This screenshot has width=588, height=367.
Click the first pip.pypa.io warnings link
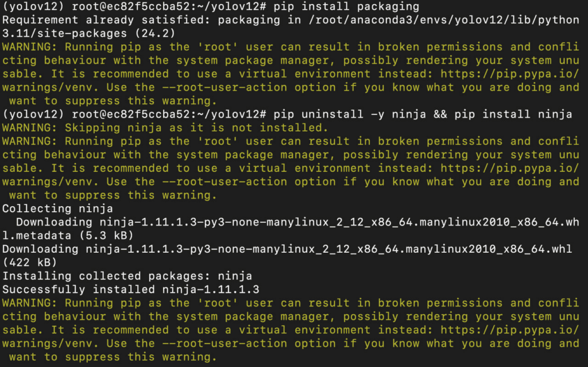tap(510, 74)
